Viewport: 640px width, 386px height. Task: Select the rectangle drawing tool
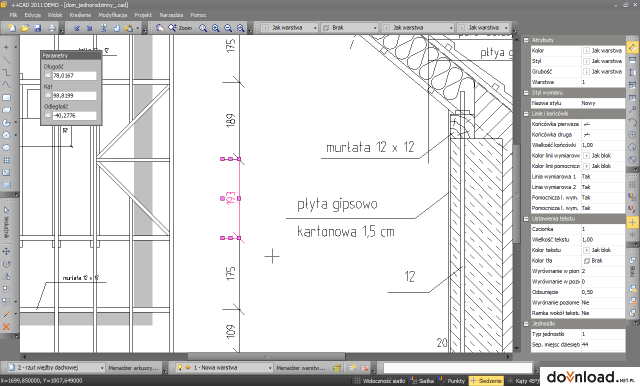click(x=6, y=98)
